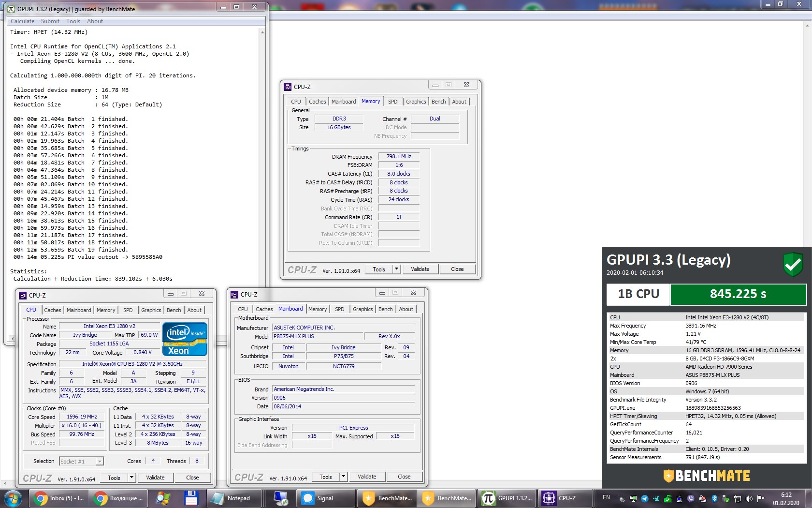Click the taskbar clock showing 6:12
The width and height of the screenshot is (812, 508).
(x=786, y=499)
